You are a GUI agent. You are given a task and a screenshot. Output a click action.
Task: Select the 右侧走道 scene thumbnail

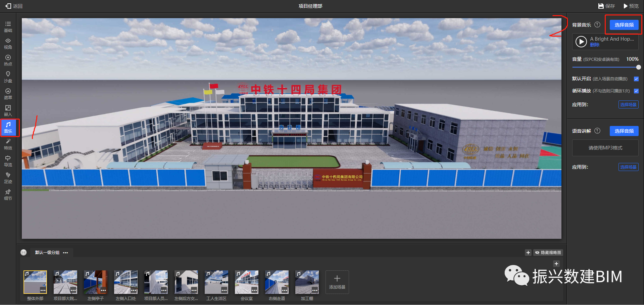(x=277, y=282)
